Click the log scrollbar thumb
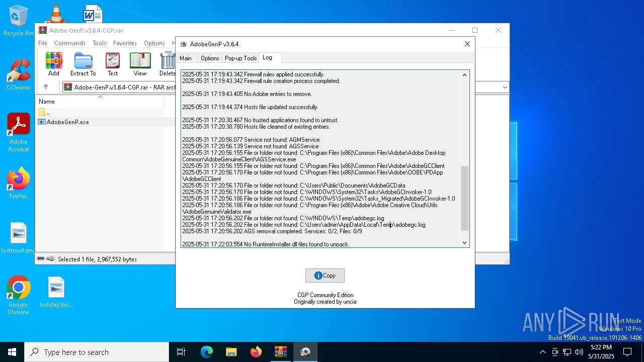 (464, 199)
